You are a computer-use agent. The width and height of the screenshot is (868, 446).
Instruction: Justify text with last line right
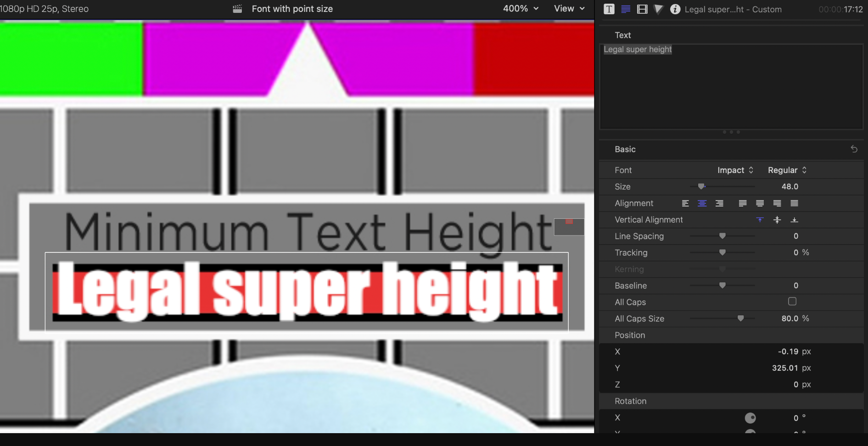click(x=777, y=203)
